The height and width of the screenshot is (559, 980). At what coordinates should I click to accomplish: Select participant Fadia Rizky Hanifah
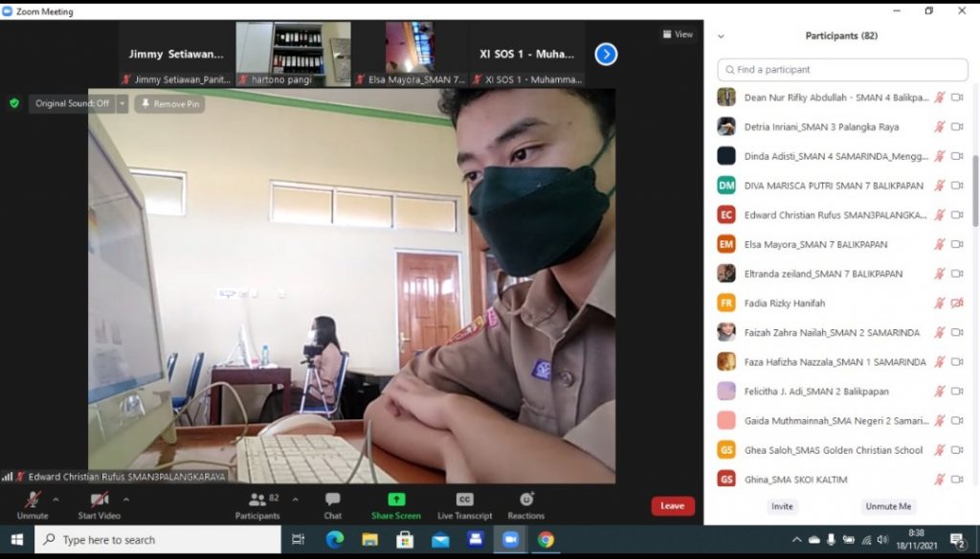pos(841,303)
